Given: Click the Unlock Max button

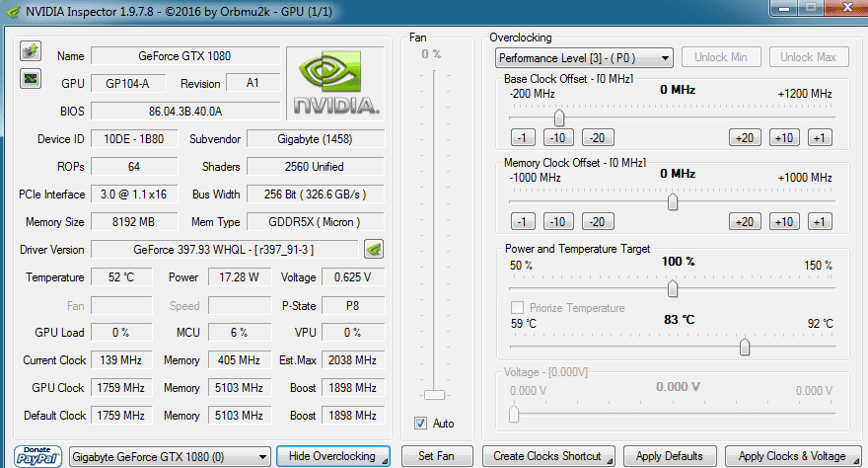Looking at the screenshot, I should point(808,57).
